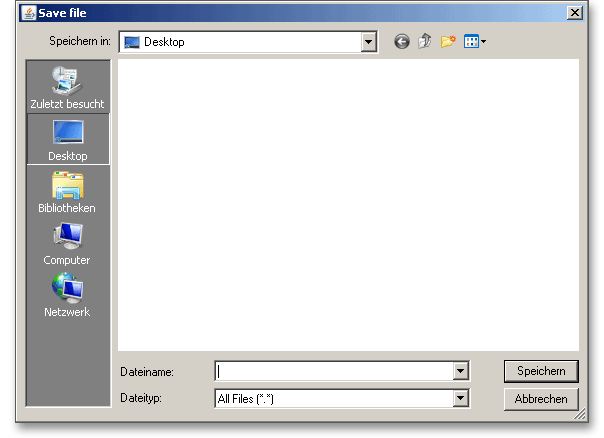Expand the Dateiname dropdown arrow
Viewport: 604px width, 438px height.
coord(460,371)
